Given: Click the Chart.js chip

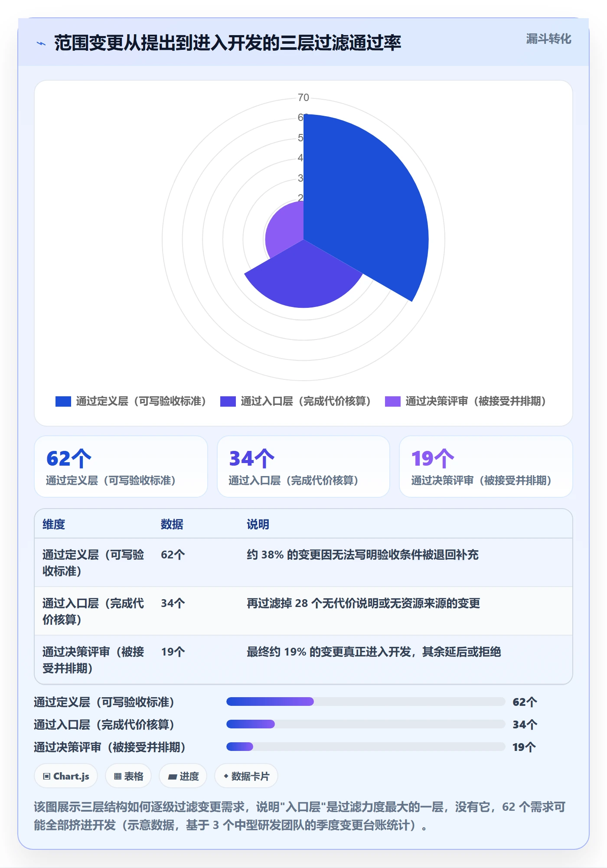Looking at the screenshot, I should click(66, 776).
